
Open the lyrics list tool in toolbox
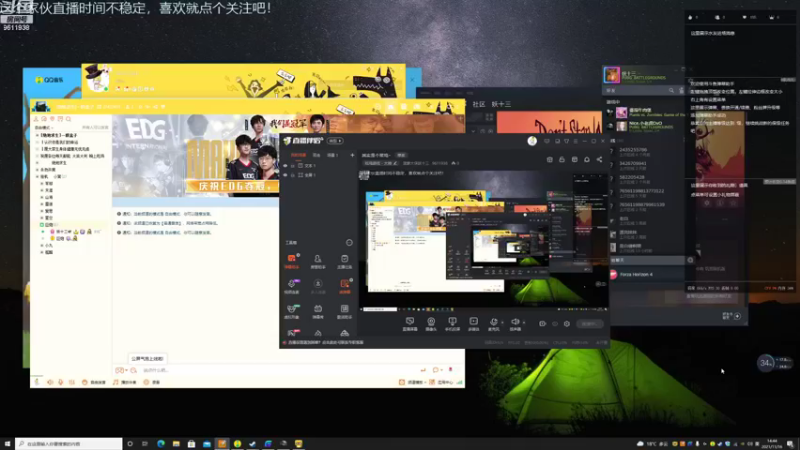point(344,311)
